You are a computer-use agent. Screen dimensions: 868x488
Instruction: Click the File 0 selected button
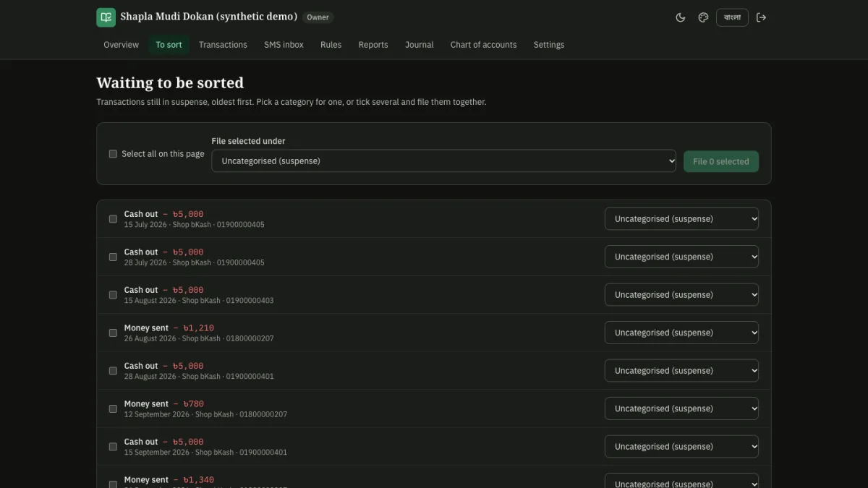[x=721, y=161]
